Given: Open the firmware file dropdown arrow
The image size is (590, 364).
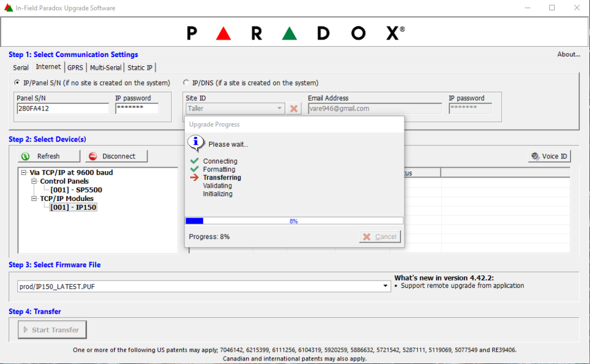Looking at the screenshot, I should tap(385, 286).
